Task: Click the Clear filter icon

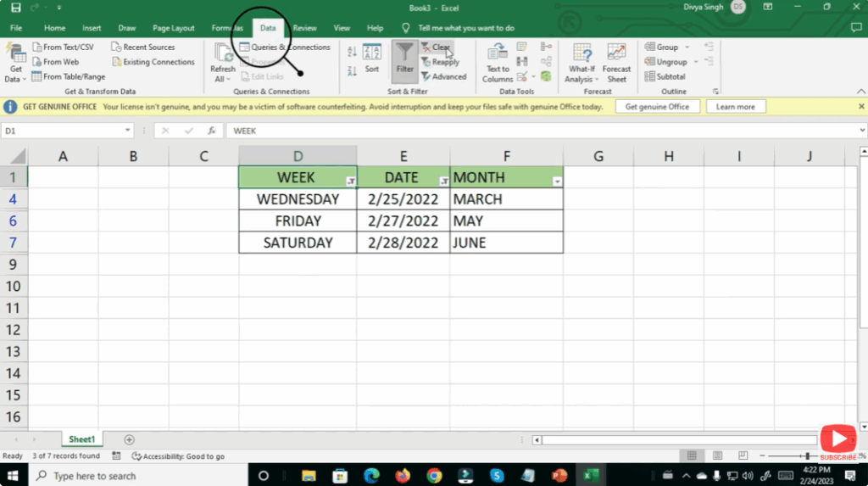Action: [x=426, y=47]
